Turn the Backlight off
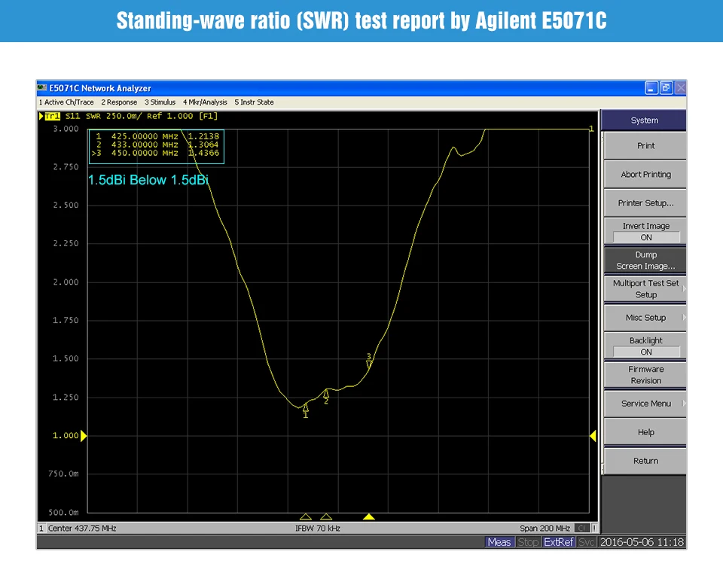The image size is (723, 588). pyautogui.click(x=645, y=346)
